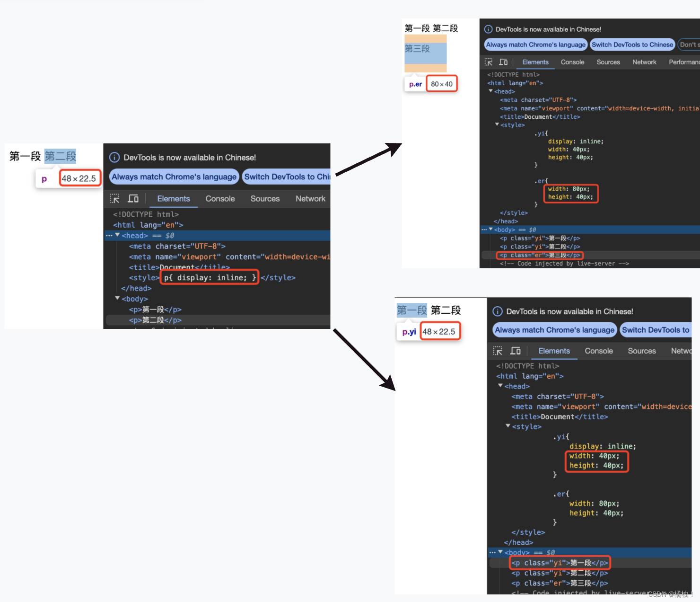Collapse the body node in the top-right DevTools
700x602 pixels.
coord(491,229)
